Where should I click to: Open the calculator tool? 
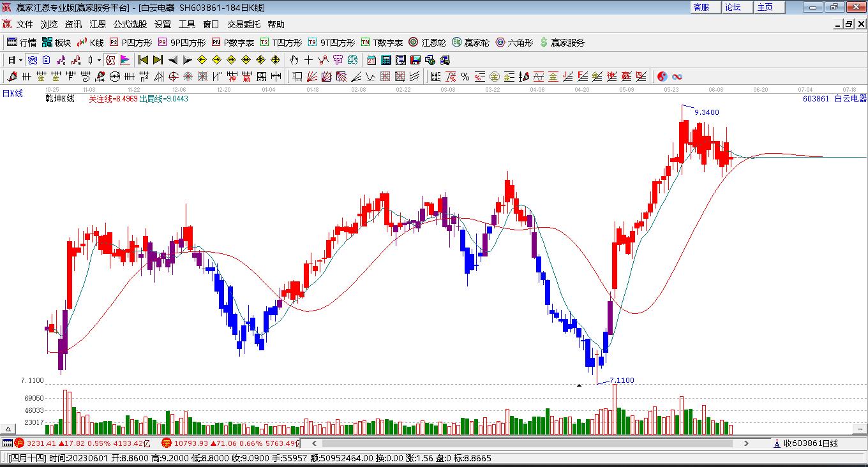pos(386,60)
